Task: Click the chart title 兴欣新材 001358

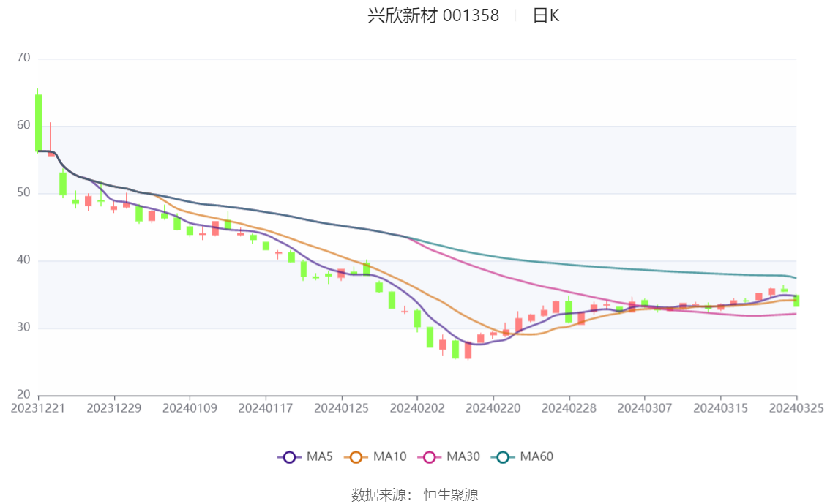Action: (x=433, y=16)
